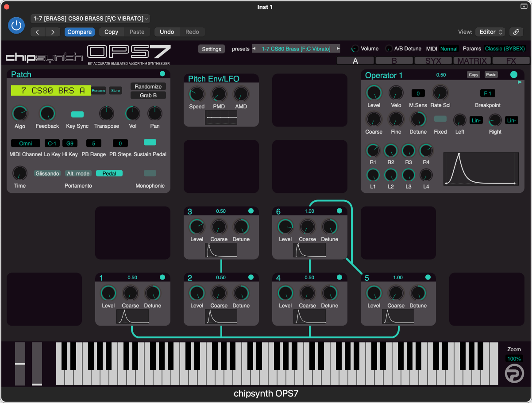Click the AMD knob

pos(241,94)
